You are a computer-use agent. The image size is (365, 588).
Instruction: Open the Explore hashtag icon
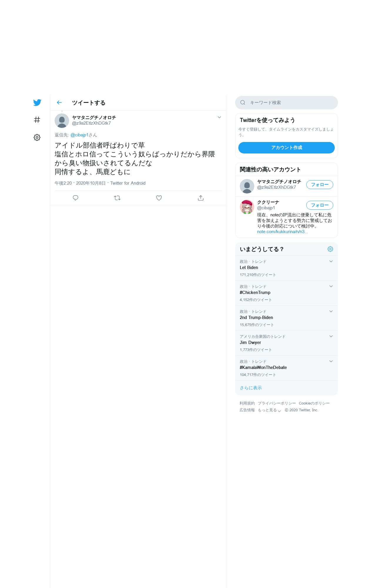click(x=37, y=120)
